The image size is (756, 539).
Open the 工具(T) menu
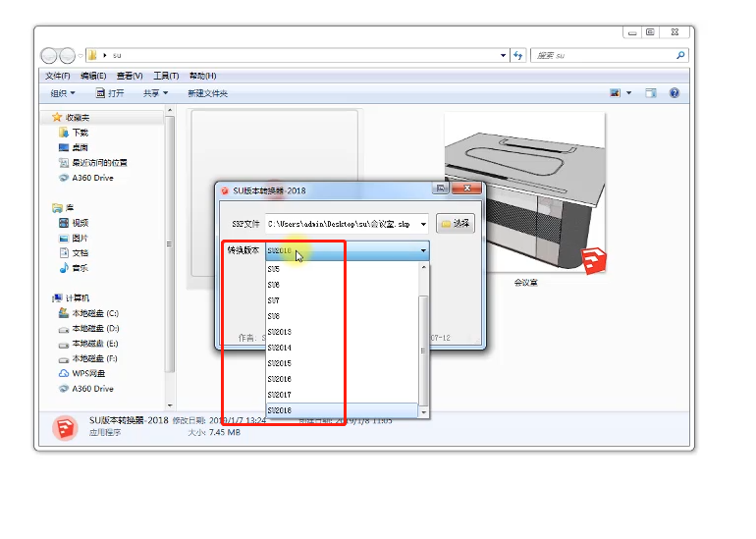pyautogui.click(x=166, y=76)
